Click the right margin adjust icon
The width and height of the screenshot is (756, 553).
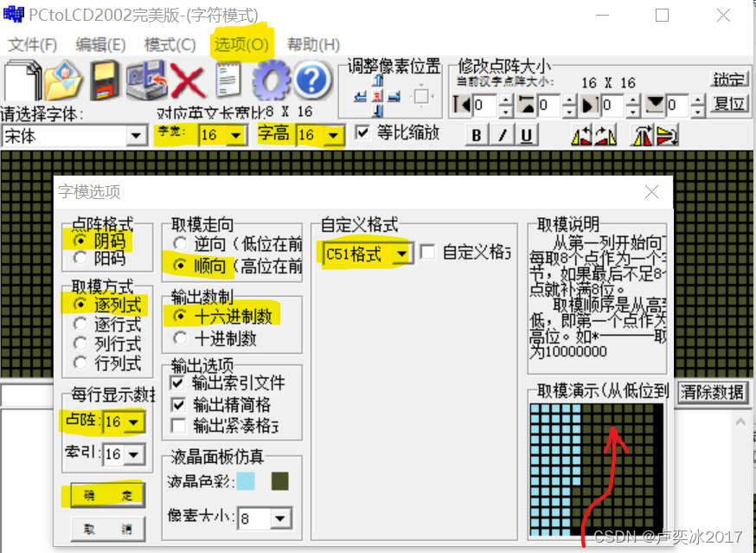coord(590,105)
